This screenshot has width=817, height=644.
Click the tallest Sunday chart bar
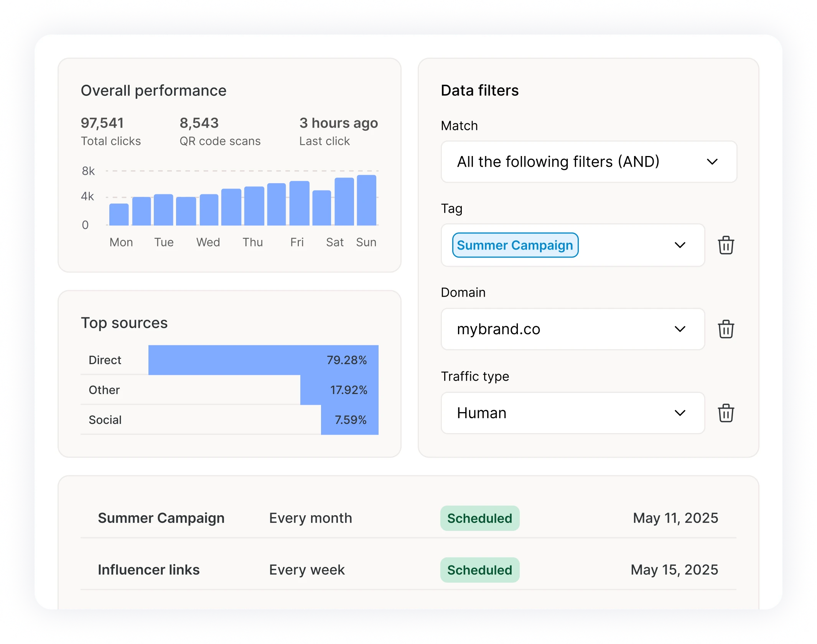tap(366, 200)
